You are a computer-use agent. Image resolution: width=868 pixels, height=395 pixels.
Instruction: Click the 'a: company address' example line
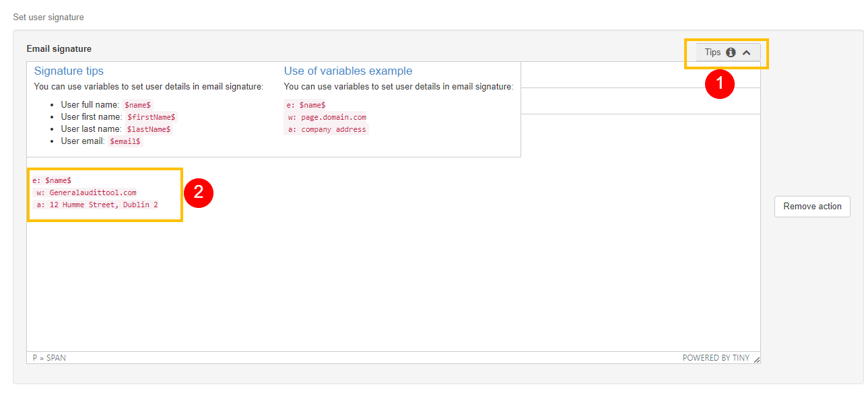point(327,129)
